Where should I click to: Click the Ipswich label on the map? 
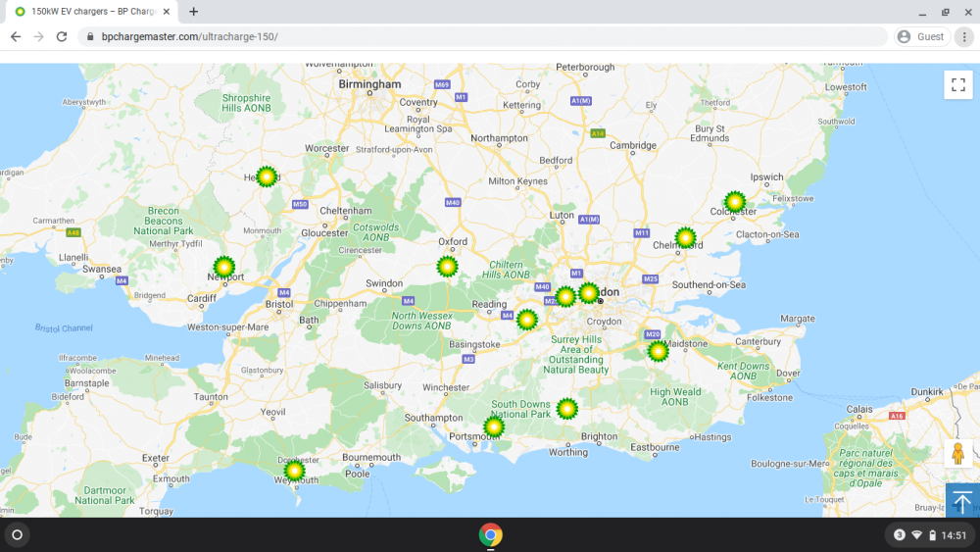(767, 176)
